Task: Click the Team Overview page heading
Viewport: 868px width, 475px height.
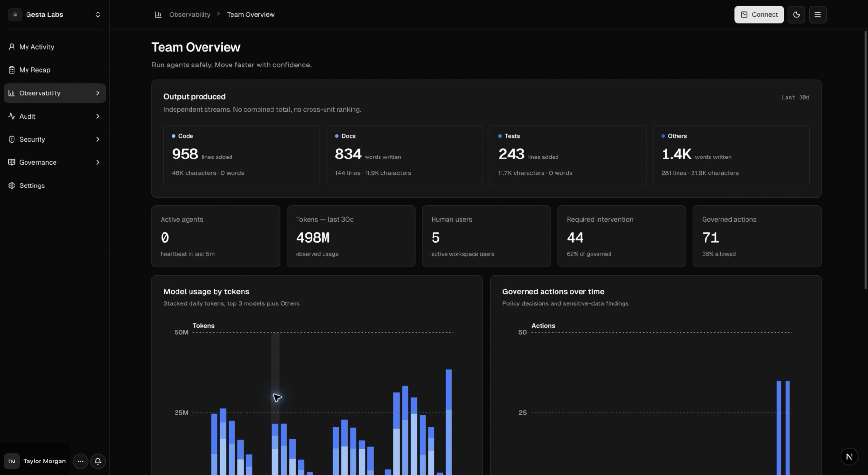Action: tap(196, 47)
